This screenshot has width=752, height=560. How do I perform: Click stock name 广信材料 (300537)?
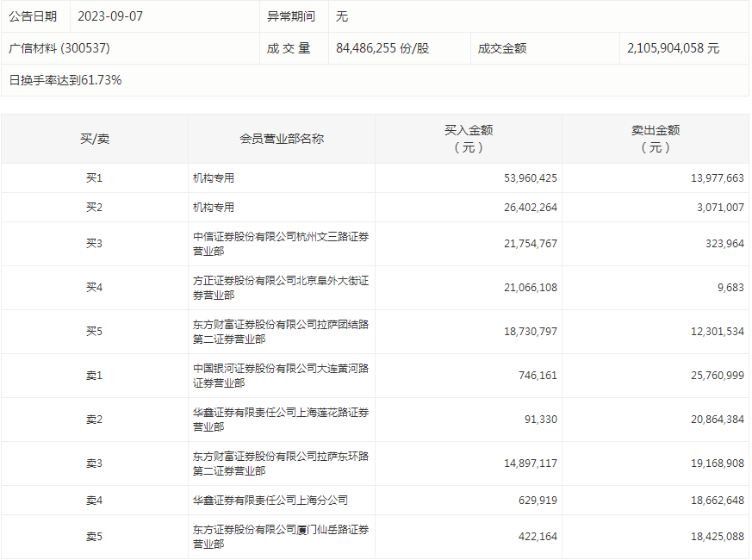59,48
